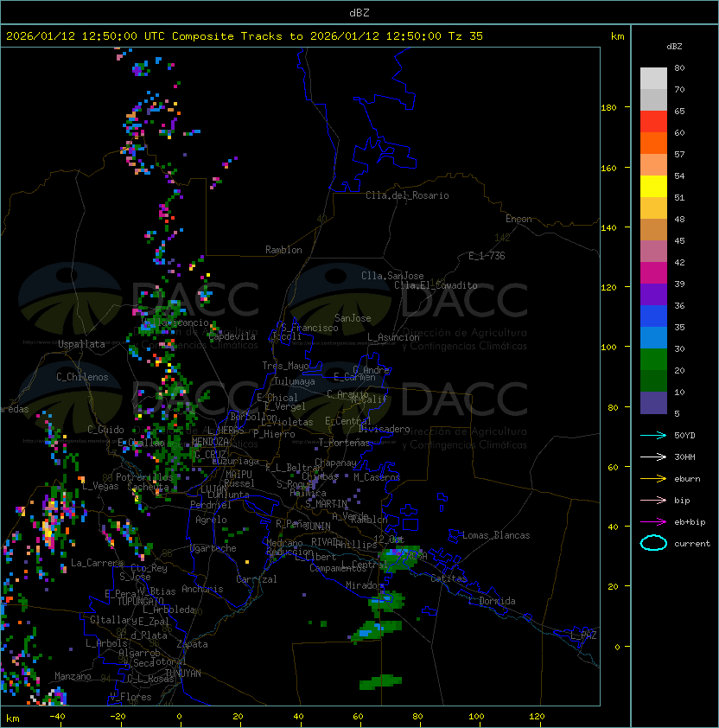Click the Carrizal map label
Screen dimensions: 719x728
pyautogui.click(x=257, y=579)
